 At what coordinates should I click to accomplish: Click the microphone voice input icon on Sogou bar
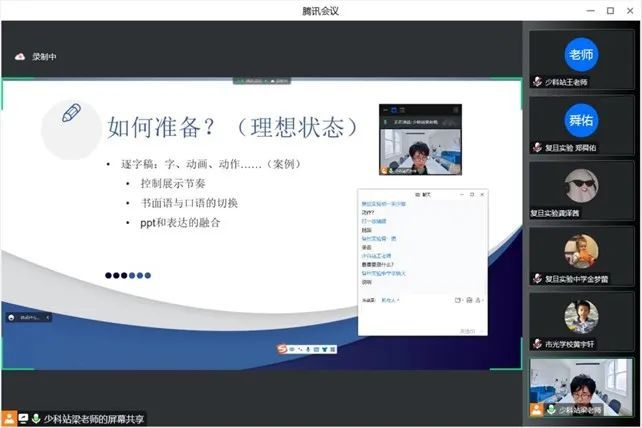308,349
